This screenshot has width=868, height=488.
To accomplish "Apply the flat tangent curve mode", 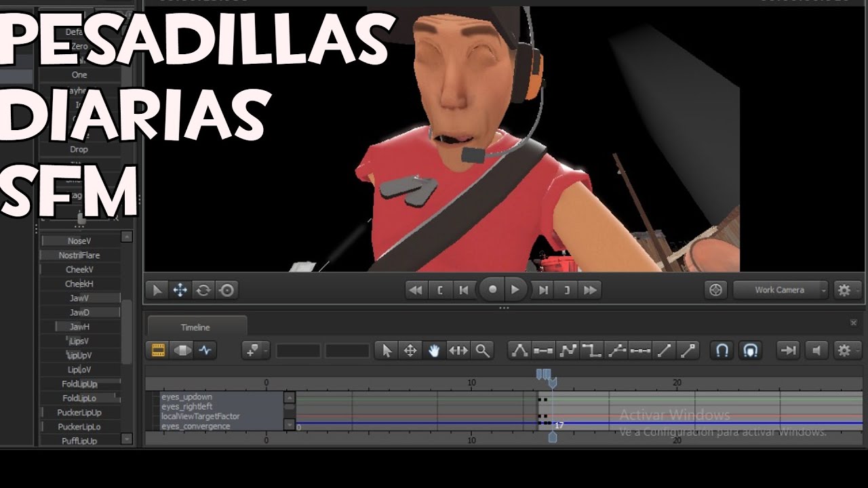I will [x=543, y=350].
